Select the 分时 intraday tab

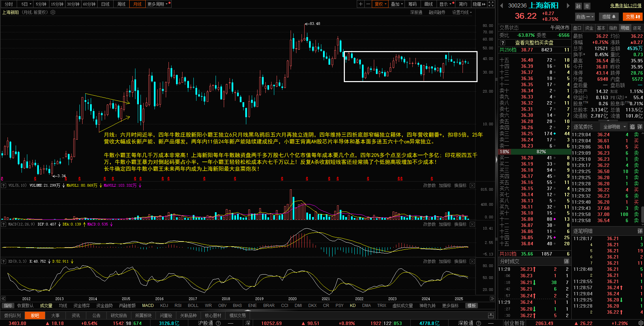(x=9, y=4)
